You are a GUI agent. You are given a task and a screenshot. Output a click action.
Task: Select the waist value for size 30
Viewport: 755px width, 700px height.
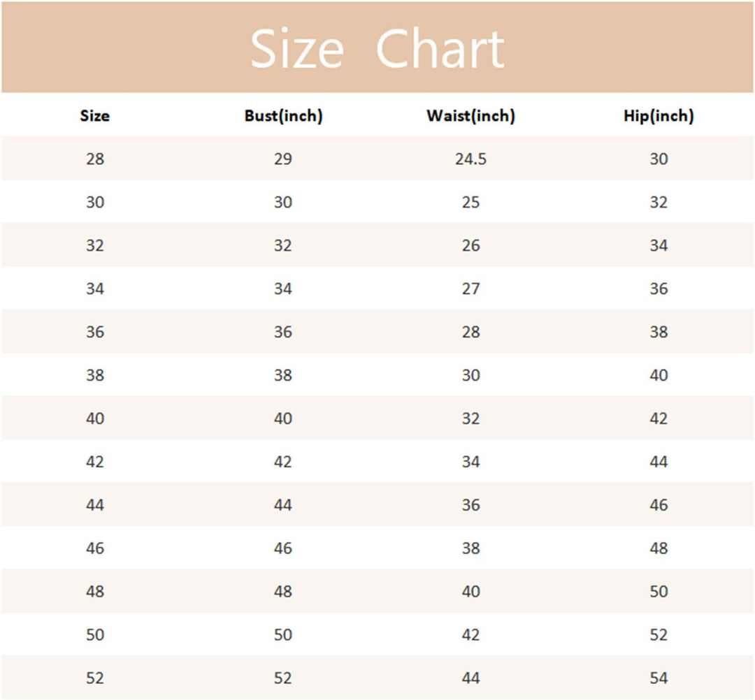tap(470, 203)
